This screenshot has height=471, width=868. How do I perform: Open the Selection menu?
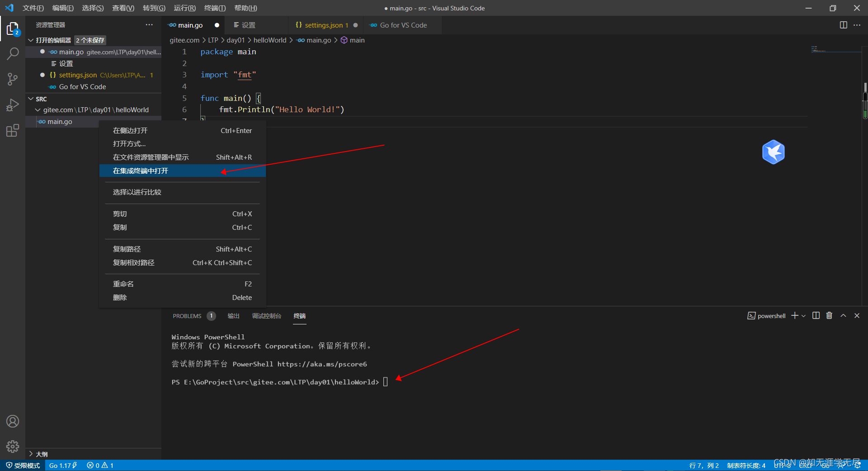click(x=93, y=8)
